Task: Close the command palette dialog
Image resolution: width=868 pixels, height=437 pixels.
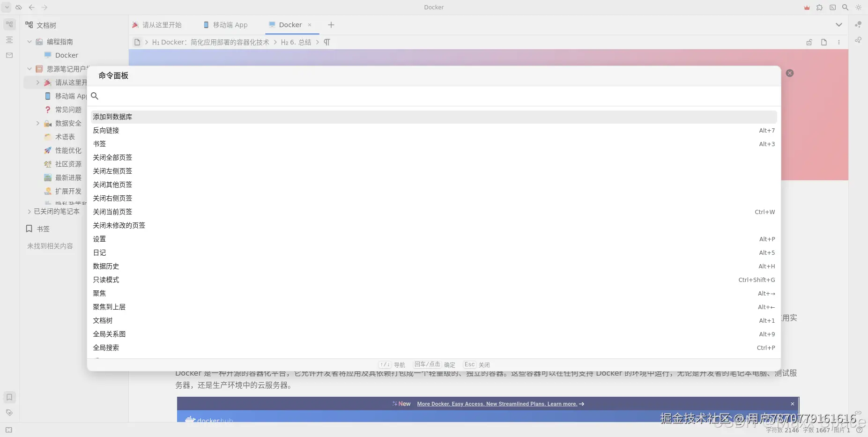Action: pos(790,73)
